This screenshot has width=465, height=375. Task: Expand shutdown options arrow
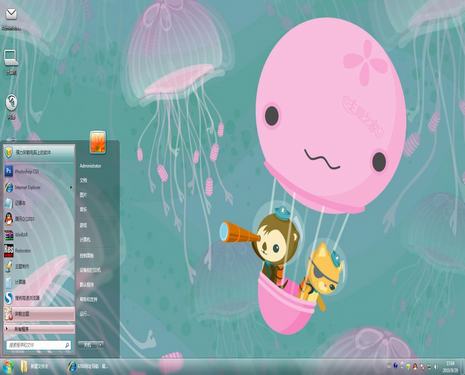(x=101, y=346)
